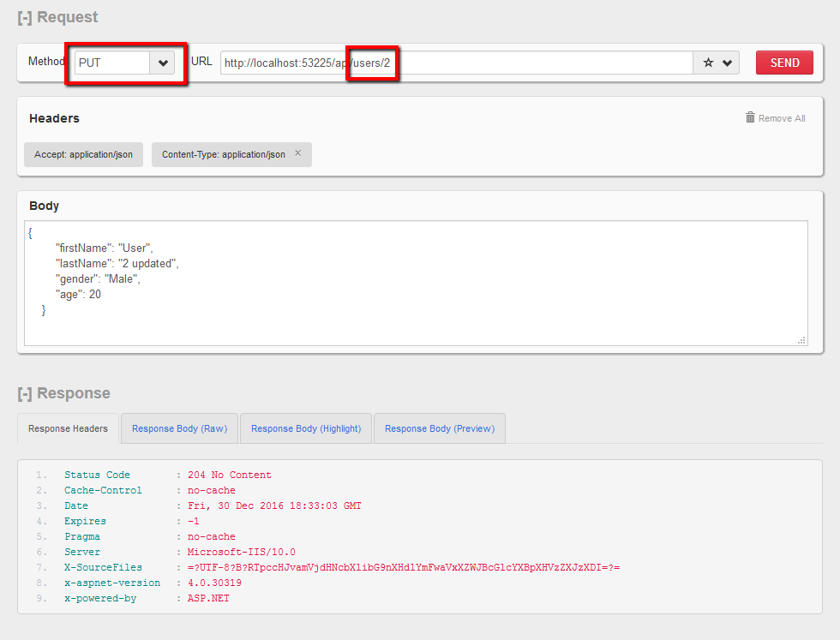This screenshot has width=840, height=640.
Task: Click the date value 'Fri, 30 Dec 2016 18:33:03 GMT'
Action: click(274, 506)
